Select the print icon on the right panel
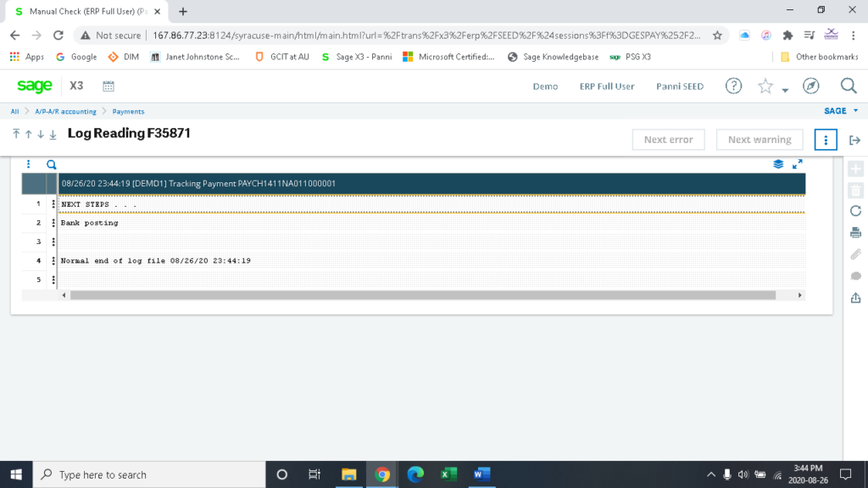This screenshot has height=488, width=868. point(856,232)
